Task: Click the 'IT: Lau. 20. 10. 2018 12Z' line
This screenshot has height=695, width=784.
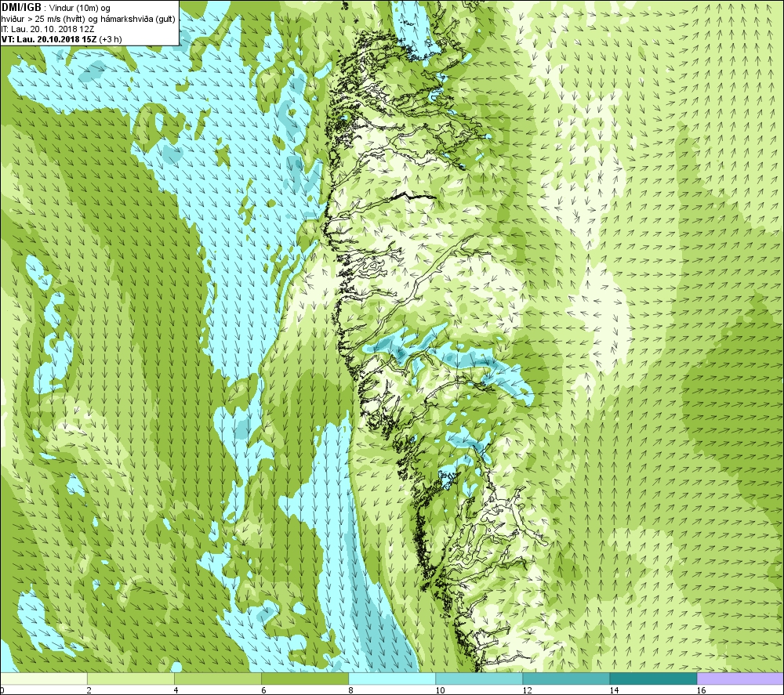Action: tap(48, 29)
